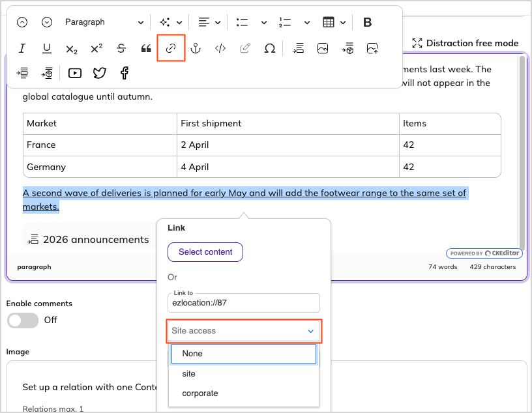Insert a YouTube video embed
532x413 pixels.
tap(74, 73)
